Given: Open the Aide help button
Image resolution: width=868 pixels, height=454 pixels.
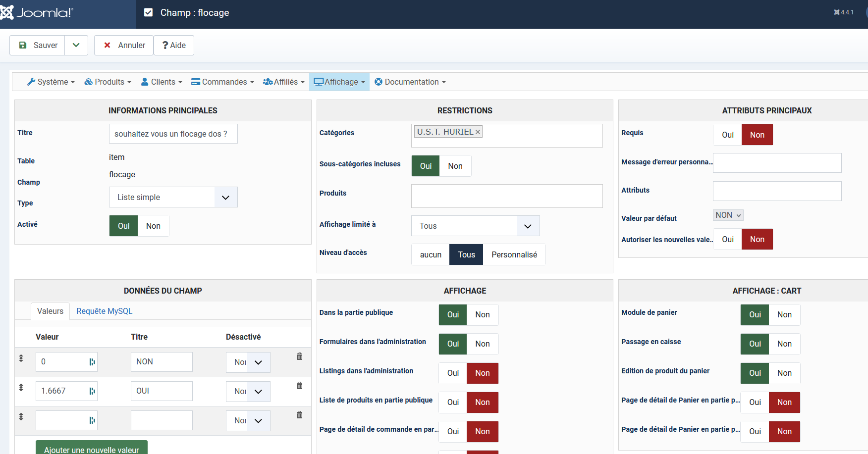Looking at the screenshot, I should tap(174, 45).
